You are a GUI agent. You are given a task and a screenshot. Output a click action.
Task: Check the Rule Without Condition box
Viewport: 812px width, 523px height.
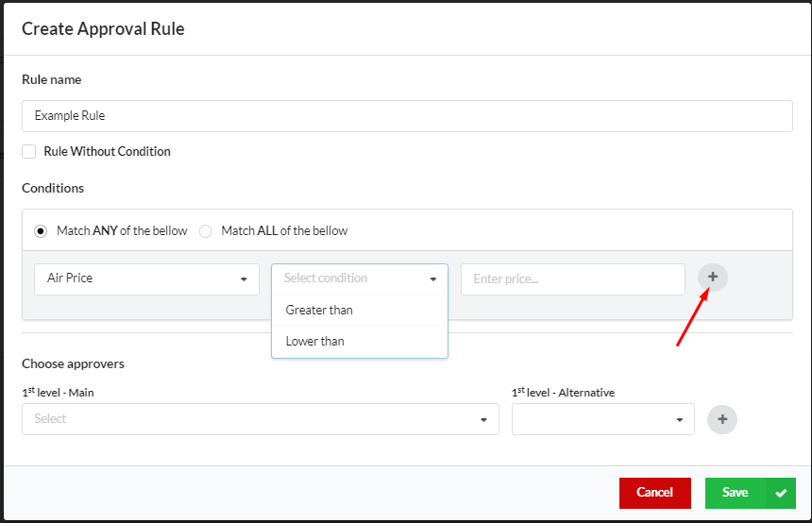coord(29,152)
